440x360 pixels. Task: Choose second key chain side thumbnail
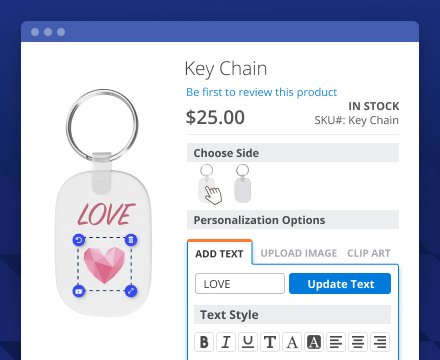[242, 183]
